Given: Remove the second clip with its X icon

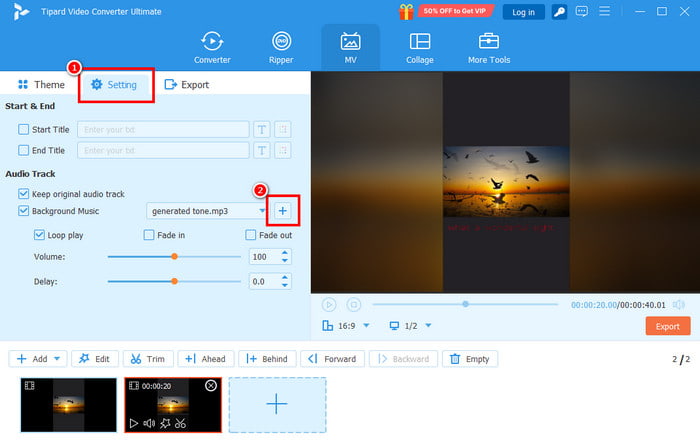Looking at the screenshot, I should coord(210,385).
